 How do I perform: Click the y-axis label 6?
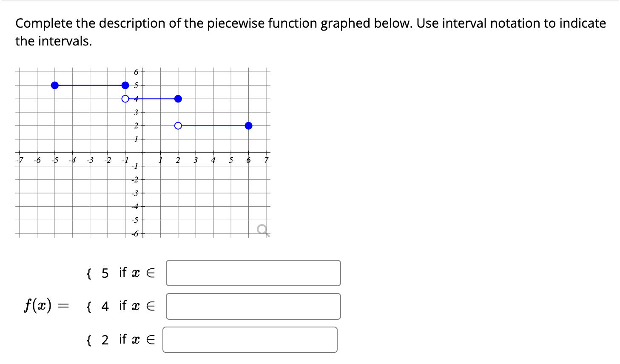pyautogui.click(x=136, y=72)
